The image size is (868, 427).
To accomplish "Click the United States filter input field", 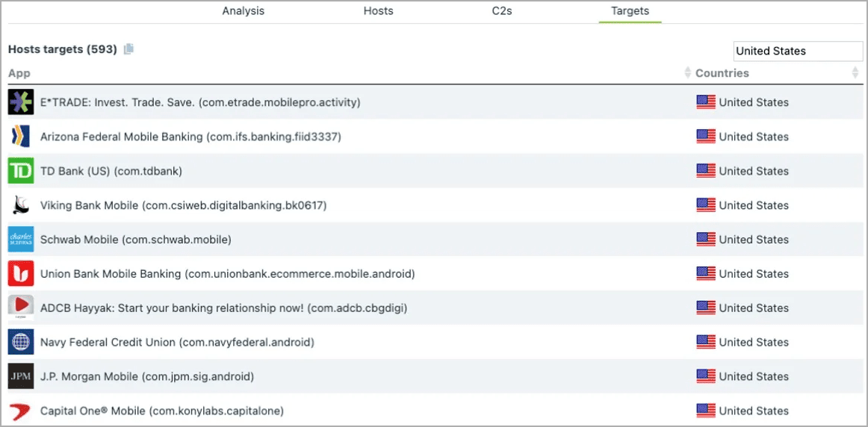I will tap(797, 51).
